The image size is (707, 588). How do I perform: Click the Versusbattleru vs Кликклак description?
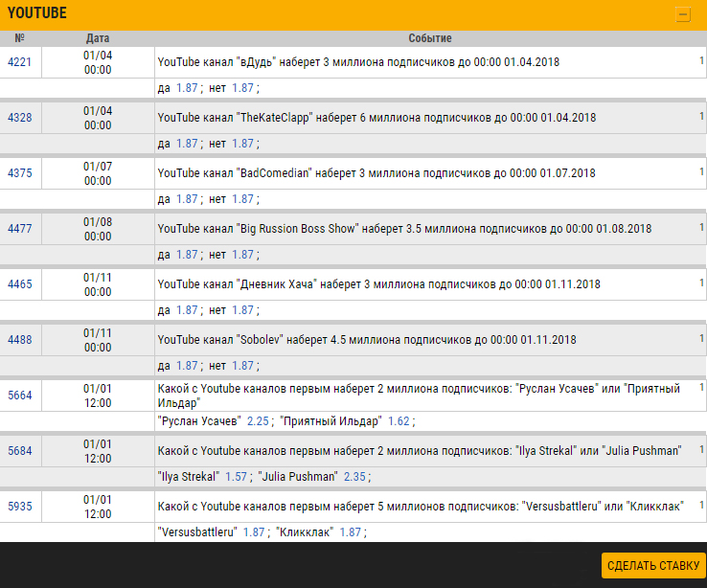coord(421,507)
